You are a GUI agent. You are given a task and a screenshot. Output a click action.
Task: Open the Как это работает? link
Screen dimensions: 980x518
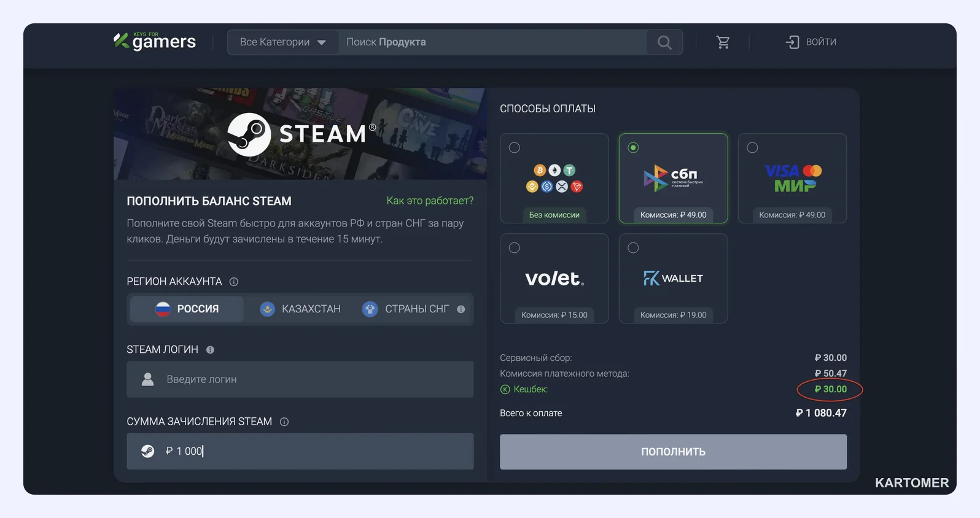pyautogui.click(x=430, y=201)
